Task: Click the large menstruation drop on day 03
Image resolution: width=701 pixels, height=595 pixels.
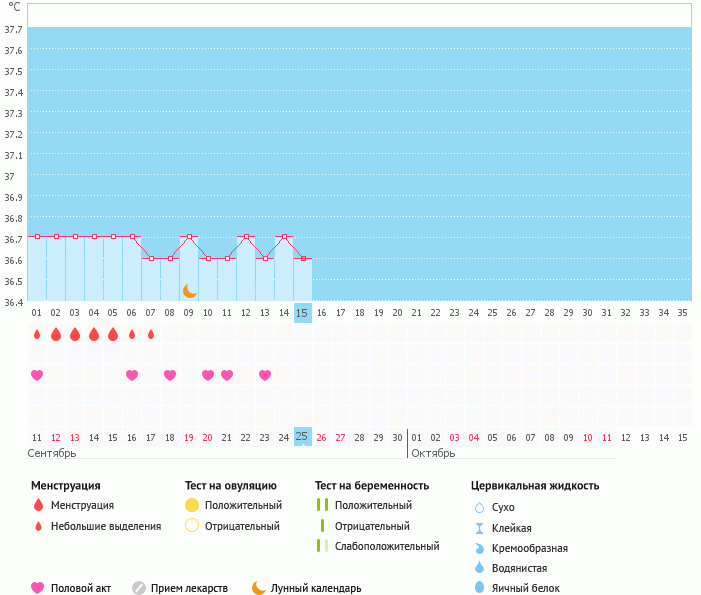Action: tap(75, 334)
